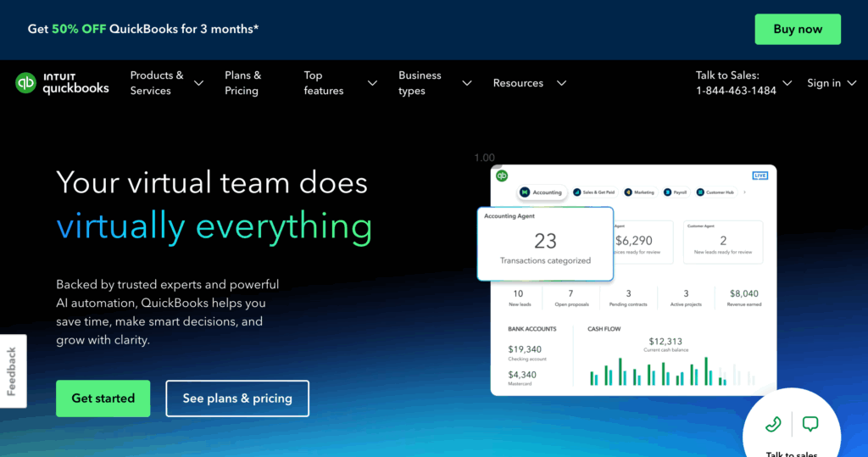Open the Feedback side tab
The height and width of the screenshot is (457, 868).
(12, 371)
